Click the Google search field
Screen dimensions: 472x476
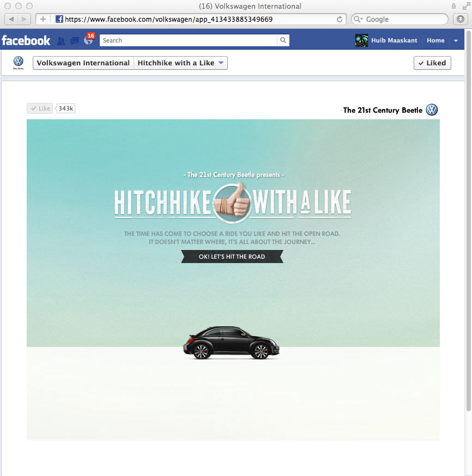(x=400, y=19)
